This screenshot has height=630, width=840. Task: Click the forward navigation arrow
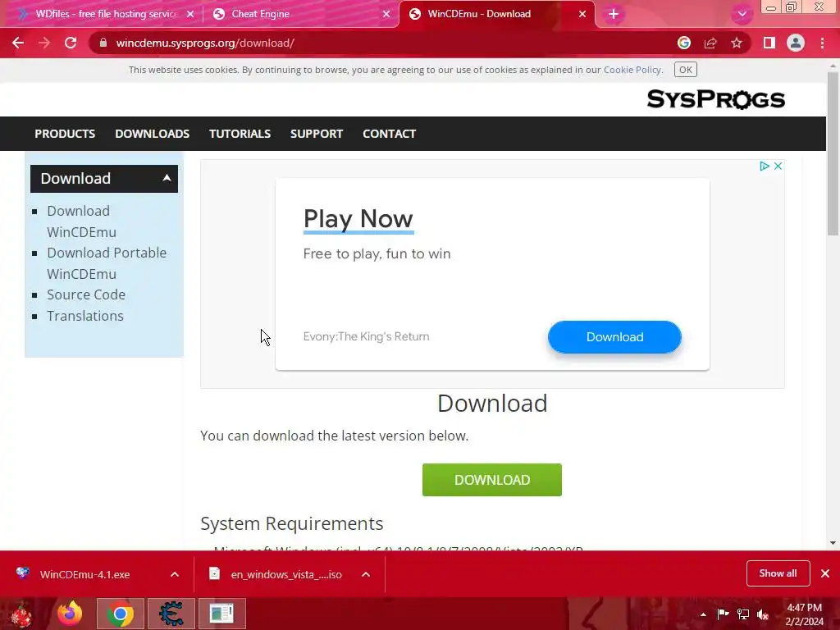click(44, 43)
